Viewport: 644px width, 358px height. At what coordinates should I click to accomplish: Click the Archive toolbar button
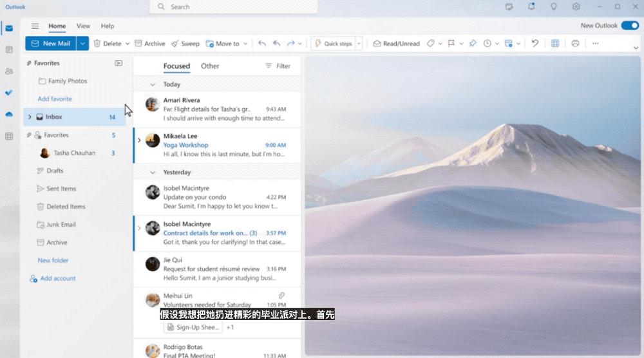149,44
